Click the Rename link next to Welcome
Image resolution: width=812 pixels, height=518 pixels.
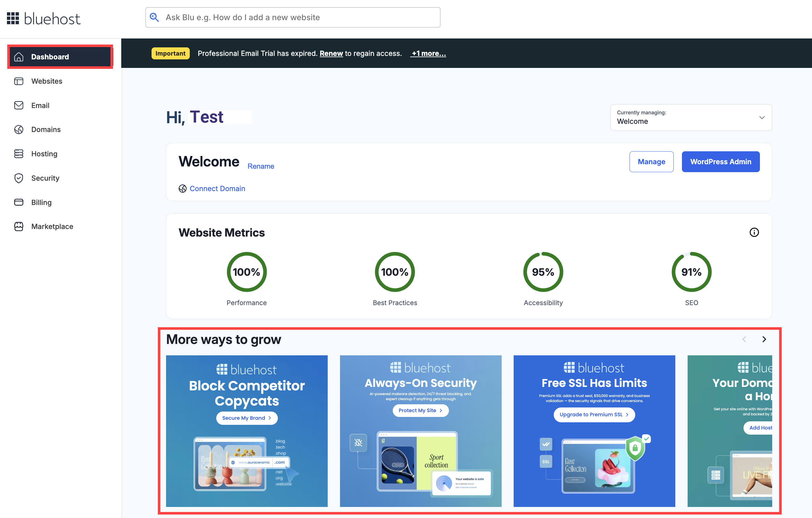[x=261, y=166]
